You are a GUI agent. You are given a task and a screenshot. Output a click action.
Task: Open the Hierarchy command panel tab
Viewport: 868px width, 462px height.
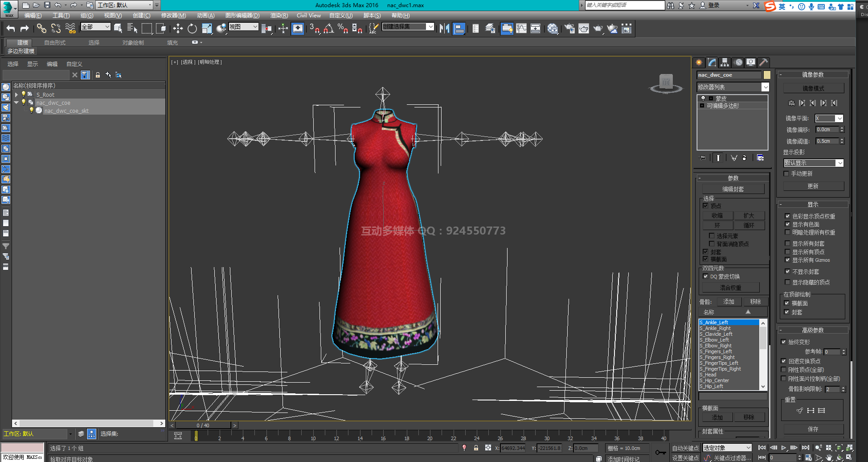tap(725, 62)
